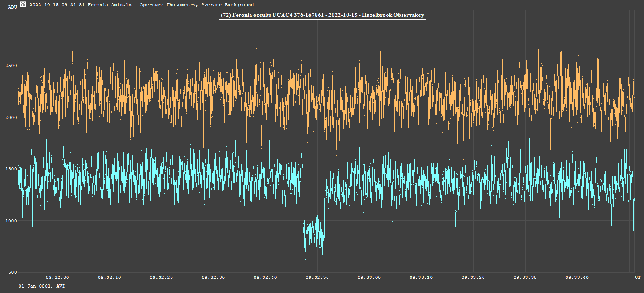Click the Feronia occultation chart title box
The image size is (644, 293).
tap(322, 15)
